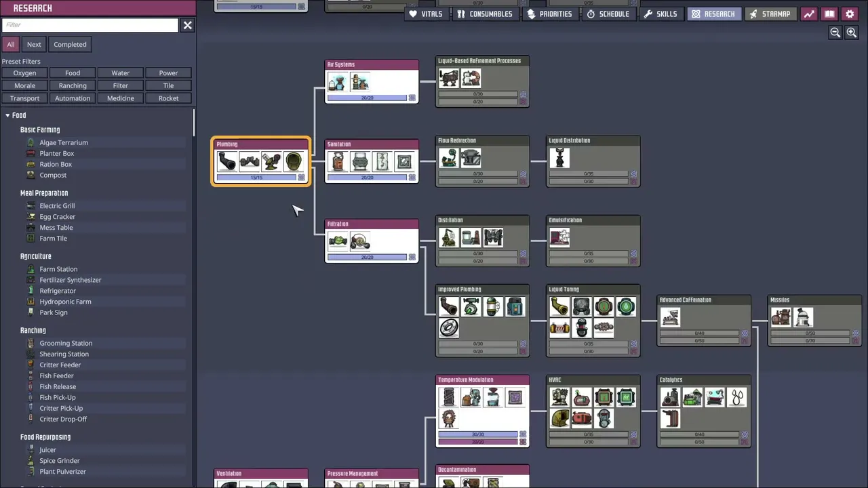
Task: Clear the research filter with the X button
Action: [x=187, y=25]
